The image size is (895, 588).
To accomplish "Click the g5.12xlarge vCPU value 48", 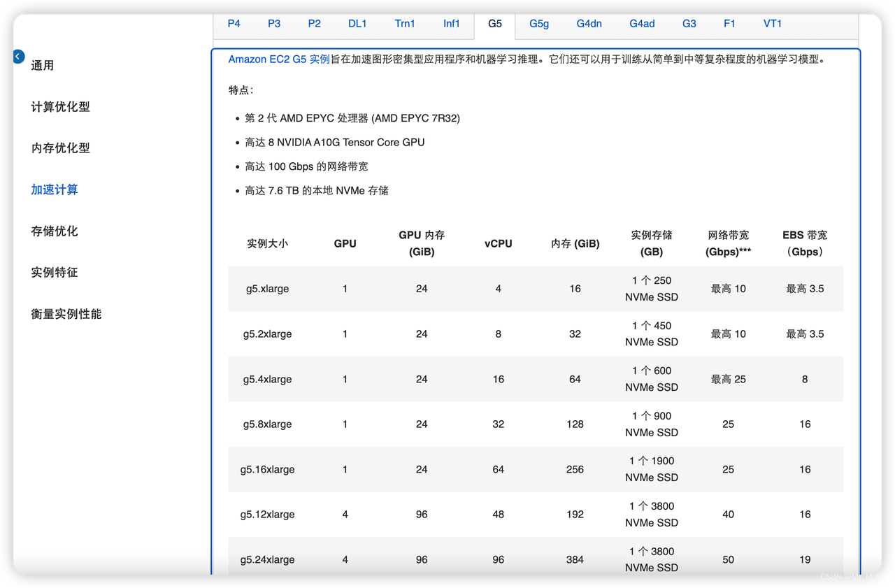I will (x=499, y=514).
